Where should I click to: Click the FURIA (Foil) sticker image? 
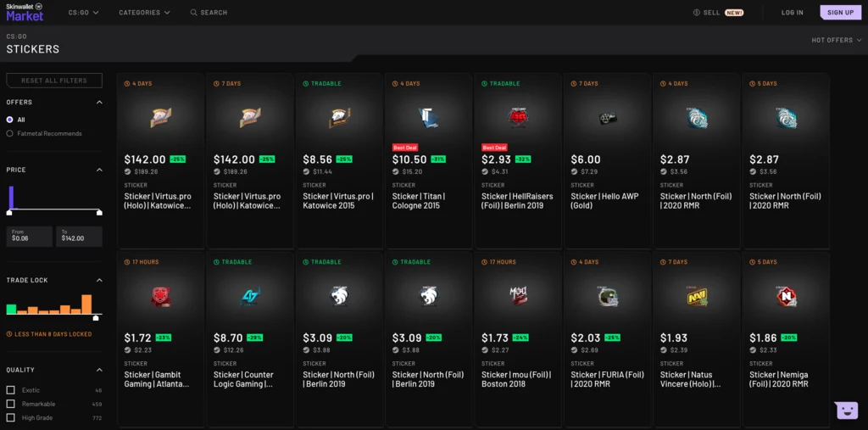(607, 296)
